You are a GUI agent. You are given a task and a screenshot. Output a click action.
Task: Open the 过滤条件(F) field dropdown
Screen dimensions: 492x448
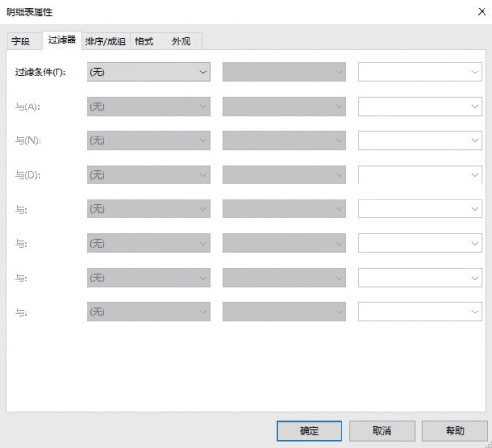pos(149,72)
